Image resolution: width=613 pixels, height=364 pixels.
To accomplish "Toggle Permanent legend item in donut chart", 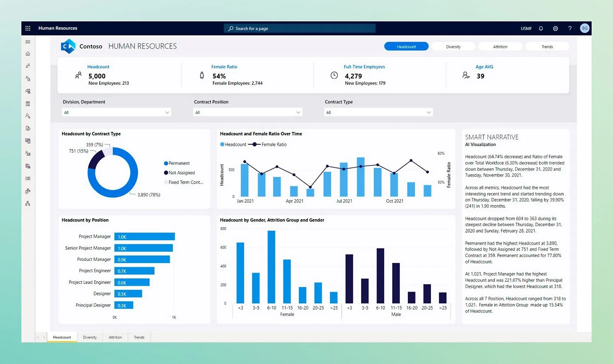I will tap(179, 163).
